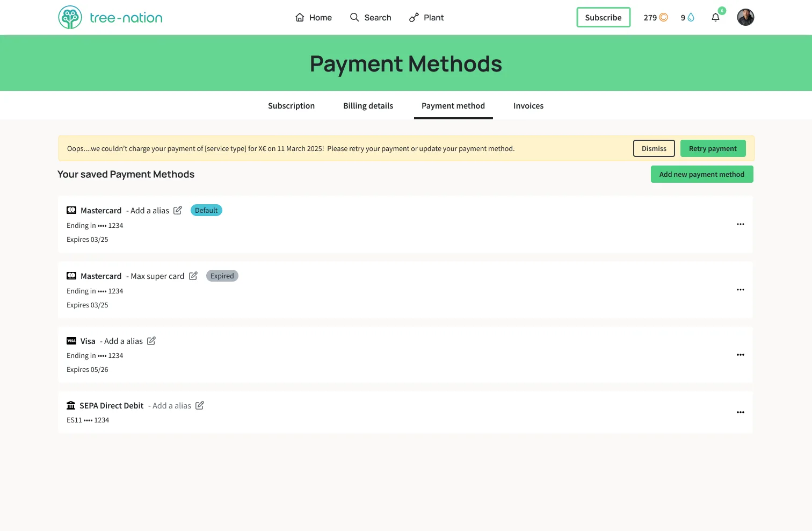This screenshot has width=812, height=531.
Task: Open the user profile avatar
Action: (x=745, y=17)
